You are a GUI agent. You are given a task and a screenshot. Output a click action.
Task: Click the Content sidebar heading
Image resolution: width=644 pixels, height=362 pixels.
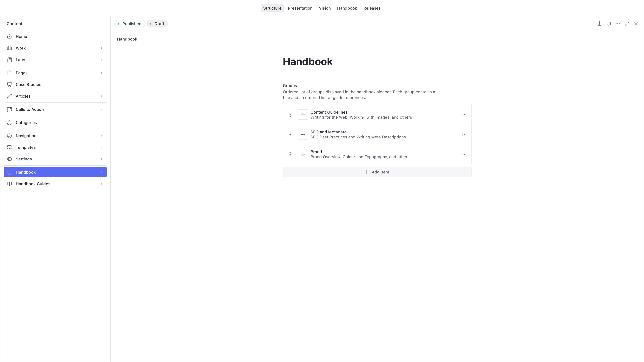coord(14,24)
